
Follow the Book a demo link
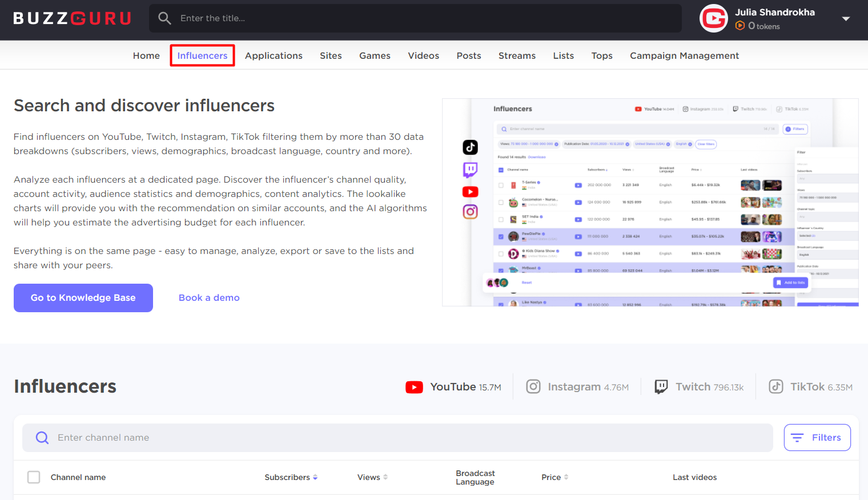tap(209, 298)
